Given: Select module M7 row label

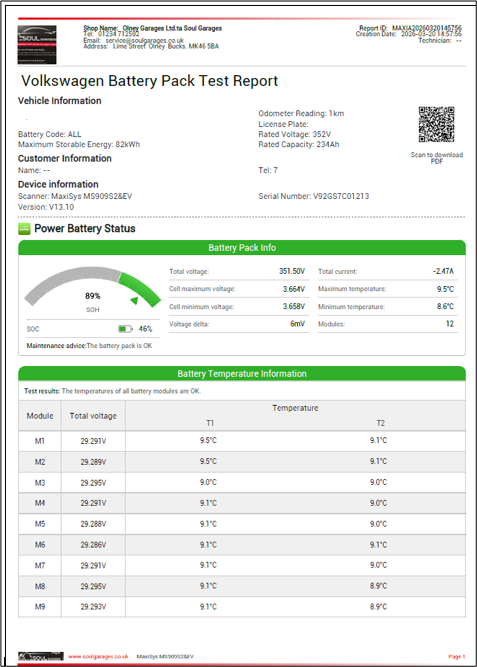Looking at the screenshot, I should click(40, 565).
